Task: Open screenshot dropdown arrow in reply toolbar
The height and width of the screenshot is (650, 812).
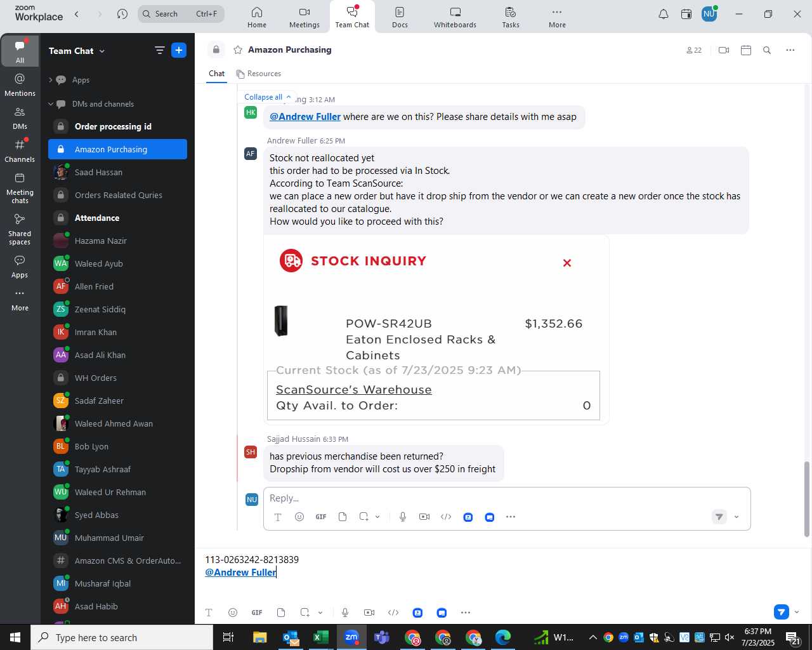Action: (x=377, y=517)
